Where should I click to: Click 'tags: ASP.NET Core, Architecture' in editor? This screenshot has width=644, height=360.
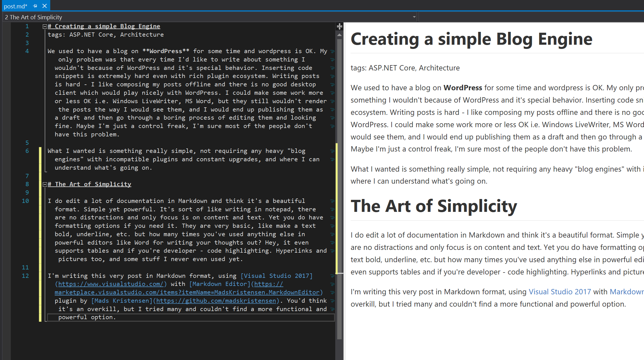[106, 35]
